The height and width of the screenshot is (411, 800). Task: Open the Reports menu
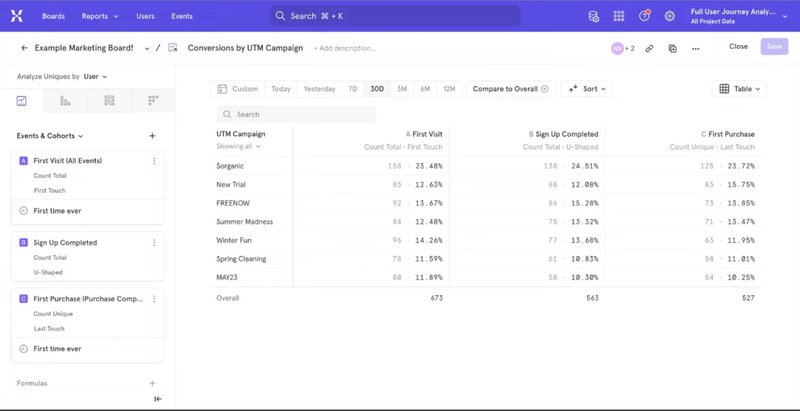(x=100, y=17)
